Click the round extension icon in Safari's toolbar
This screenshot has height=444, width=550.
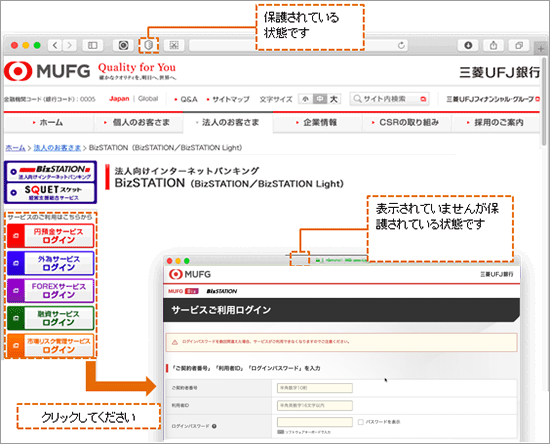pos(123,45)
